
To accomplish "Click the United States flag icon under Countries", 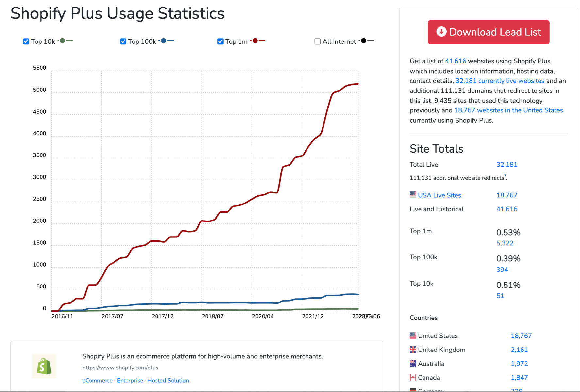I will tap(413, 335).
